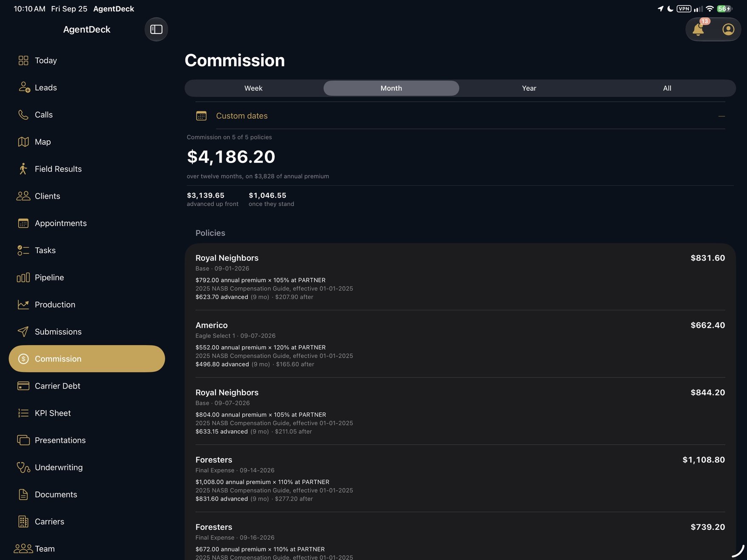This screenshot has height=560, width=747.
Task: Click the Tasks checklist icon
Action: [x=23, y=250]
